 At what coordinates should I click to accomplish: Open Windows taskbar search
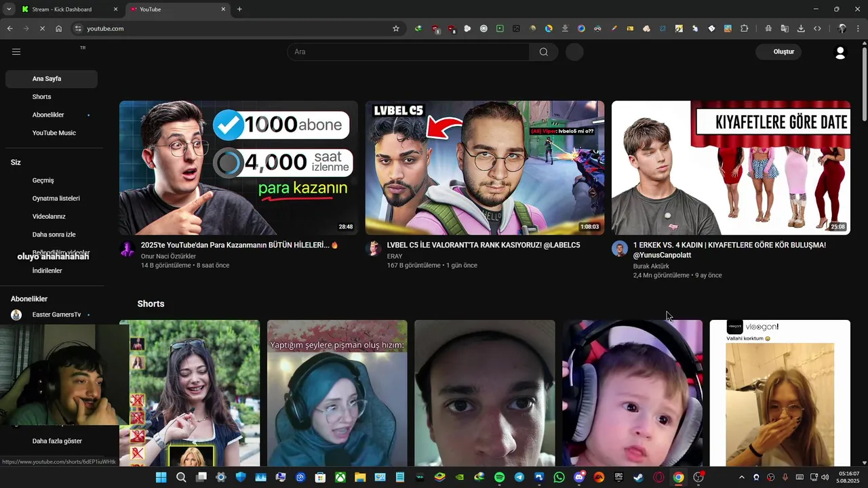click(181, 477)
